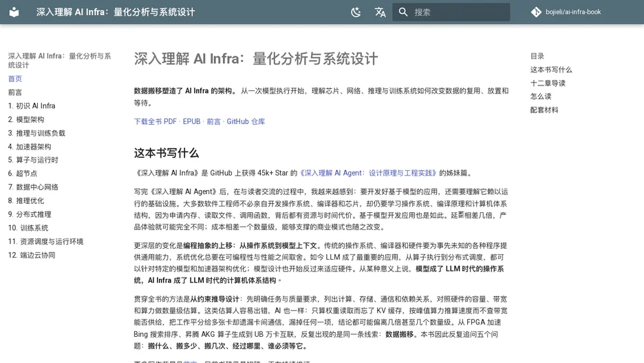Click the 下载全书 PDF link
Viewport: 644px width, 363px height.
(155, 121)
